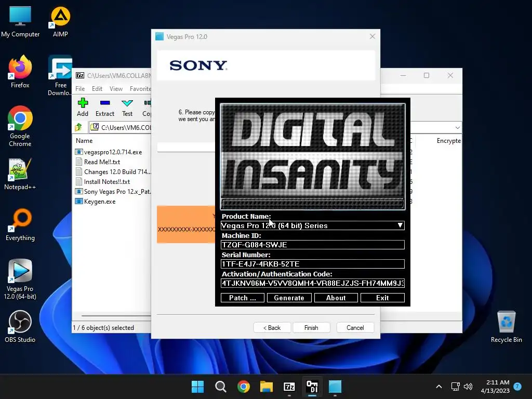Open the OBS Studio desktop shortcut

(20, 326)
